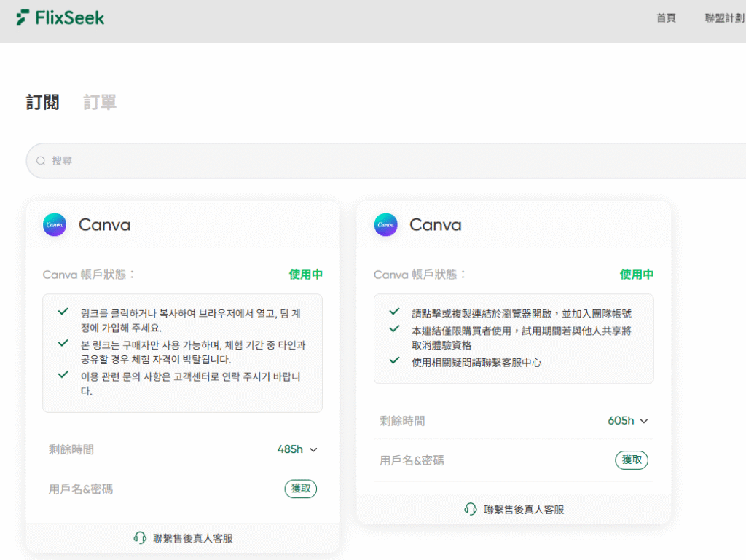Viewport: 746px width, 560px height.
Task: Click inside the 搜尋 search field
Action: click(146, 160)
